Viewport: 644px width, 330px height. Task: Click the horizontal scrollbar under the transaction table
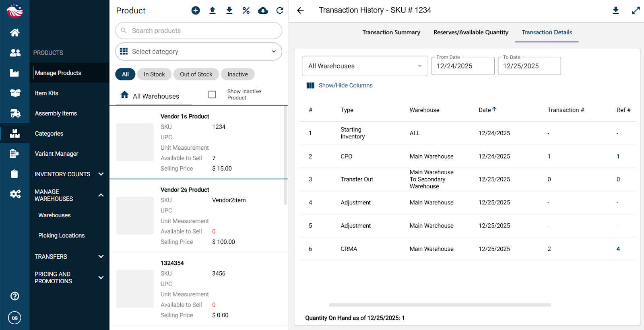coord(440,305)
